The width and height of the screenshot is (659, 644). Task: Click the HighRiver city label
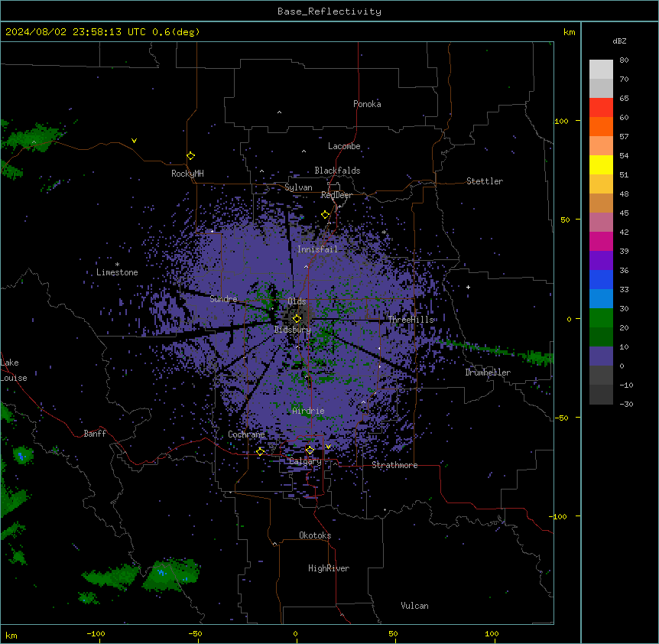(329, 568)
